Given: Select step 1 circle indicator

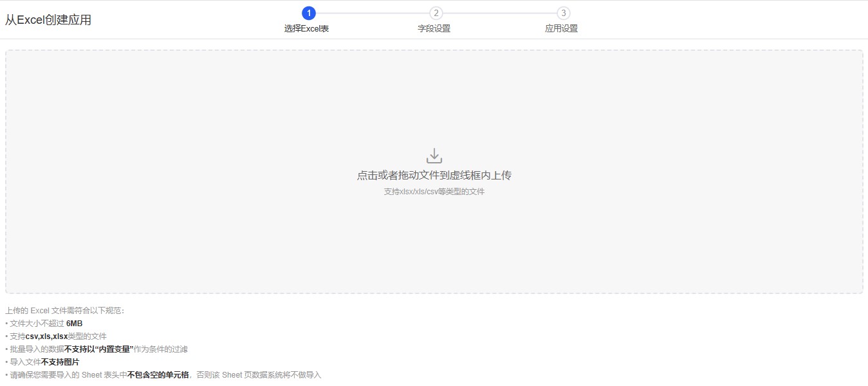Looking at the screenshot, I should pos(309,13).
